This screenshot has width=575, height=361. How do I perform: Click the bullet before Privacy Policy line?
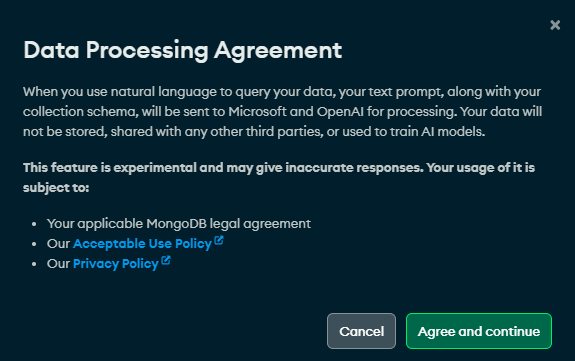(34, 264)
